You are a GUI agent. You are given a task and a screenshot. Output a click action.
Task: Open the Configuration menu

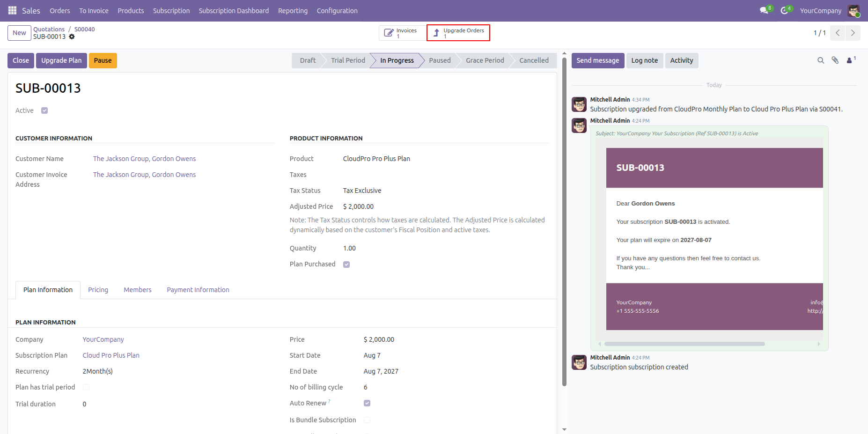tap(337, 11)
